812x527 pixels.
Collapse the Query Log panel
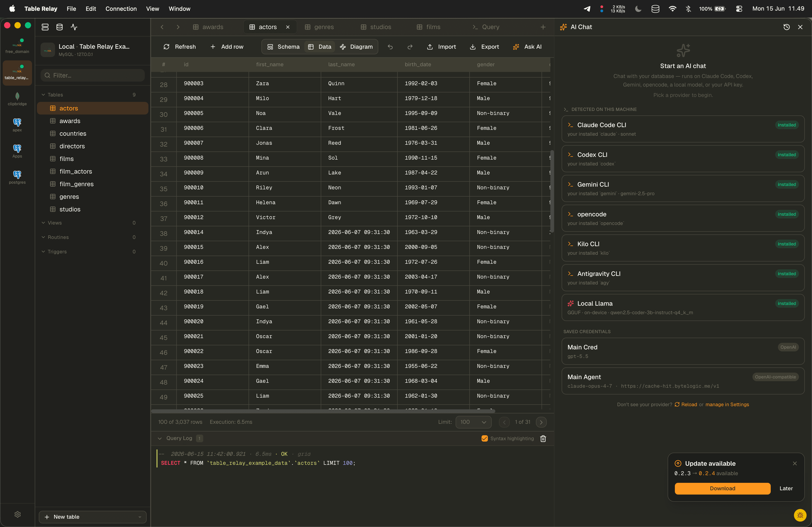click(x=160, y=438)
